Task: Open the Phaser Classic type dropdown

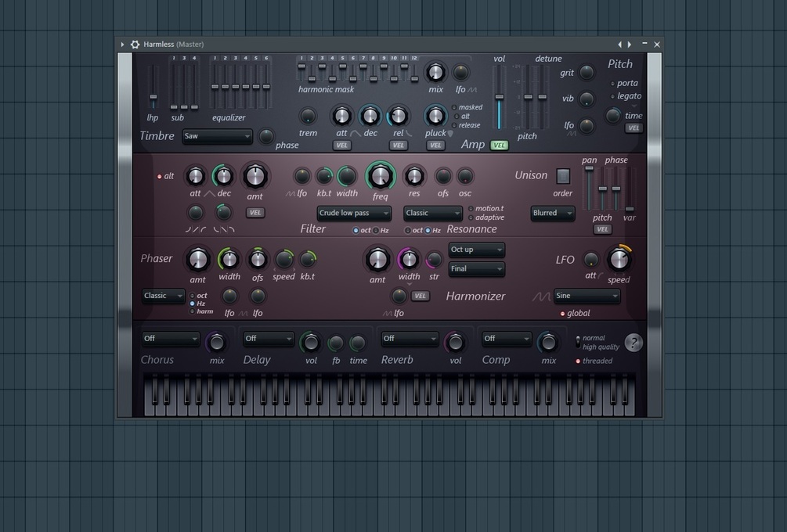Action: (x=163, y=296)
